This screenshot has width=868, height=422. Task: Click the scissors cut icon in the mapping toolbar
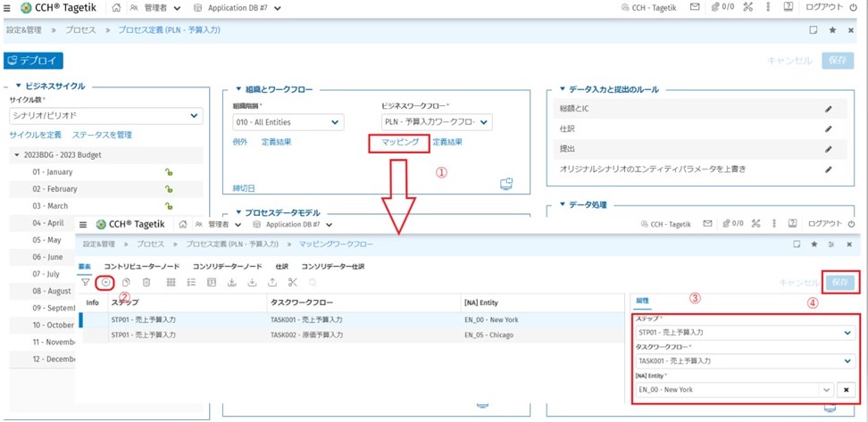click(292, 283)
